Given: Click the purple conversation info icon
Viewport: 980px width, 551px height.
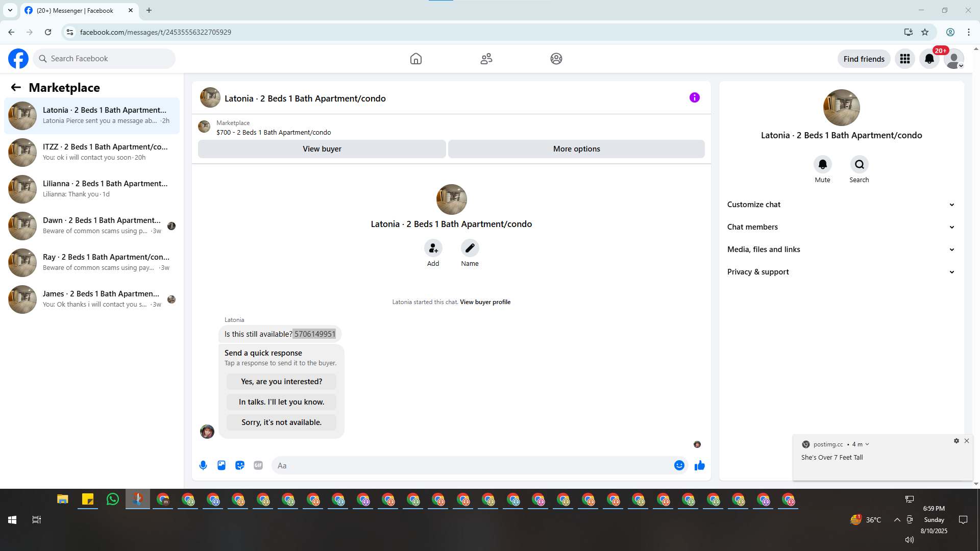Looking at the screenshot, I should pos(694,97).
